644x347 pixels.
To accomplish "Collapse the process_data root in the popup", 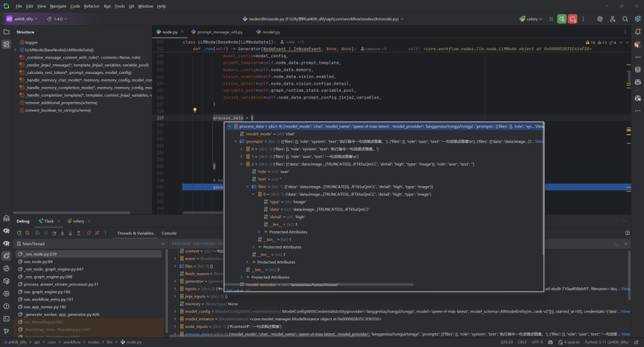I will tap(230, 126).
